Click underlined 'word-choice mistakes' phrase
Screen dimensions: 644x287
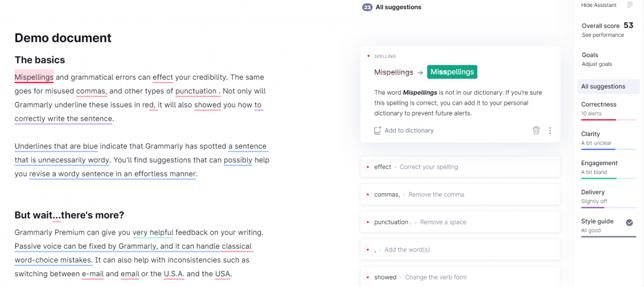[53, 261]
